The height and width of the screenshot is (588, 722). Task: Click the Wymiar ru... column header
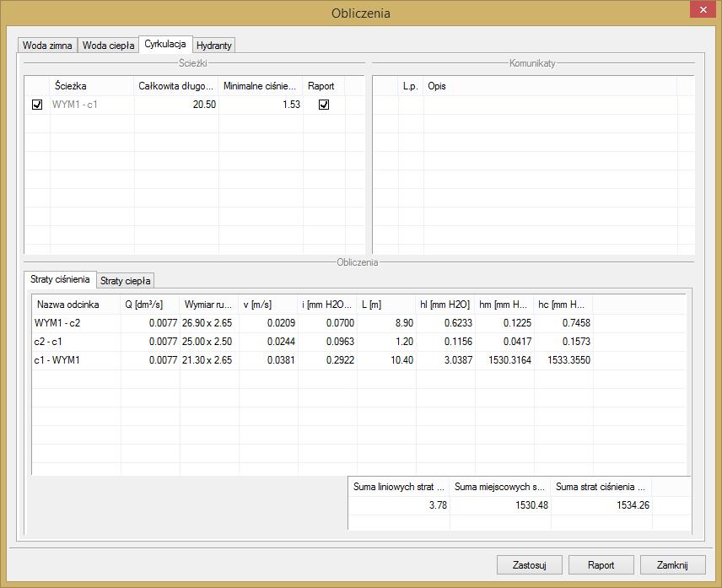(209, 305)
